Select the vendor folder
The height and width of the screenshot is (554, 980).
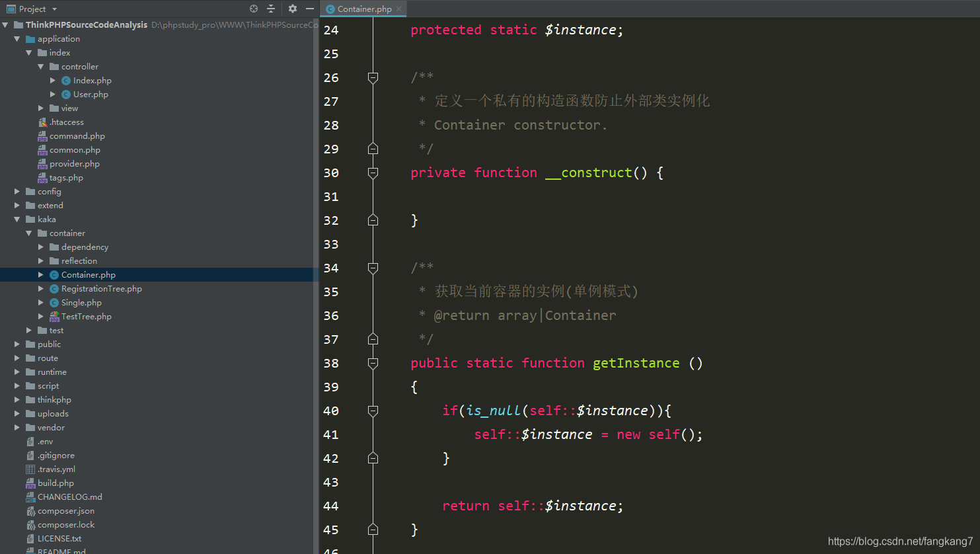(51, 428)
